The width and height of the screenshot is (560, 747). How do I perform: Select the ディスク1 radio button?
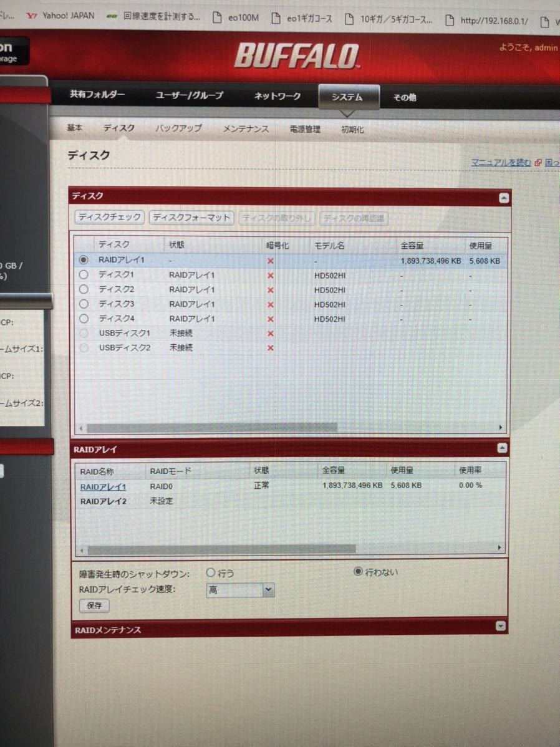pos(84,274)
